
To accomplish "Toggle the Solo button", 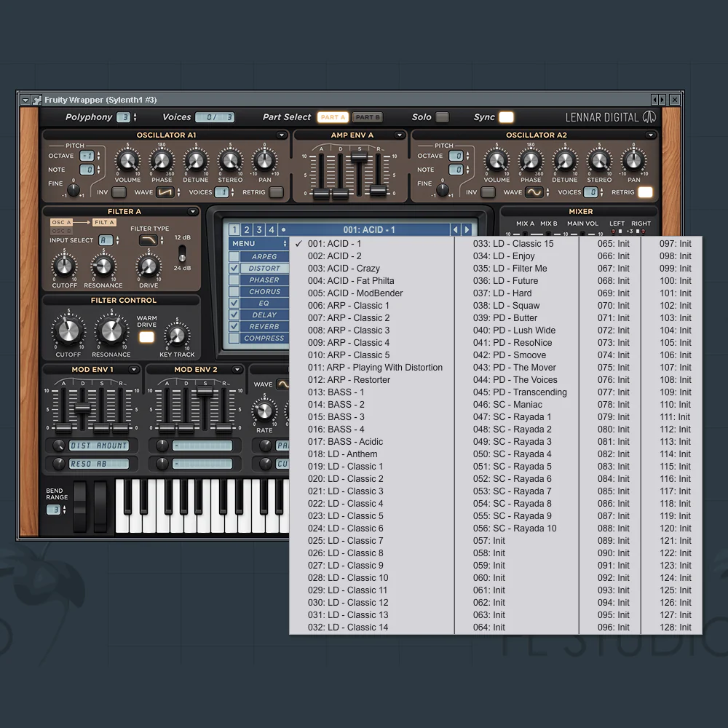I will pos(442,117).
